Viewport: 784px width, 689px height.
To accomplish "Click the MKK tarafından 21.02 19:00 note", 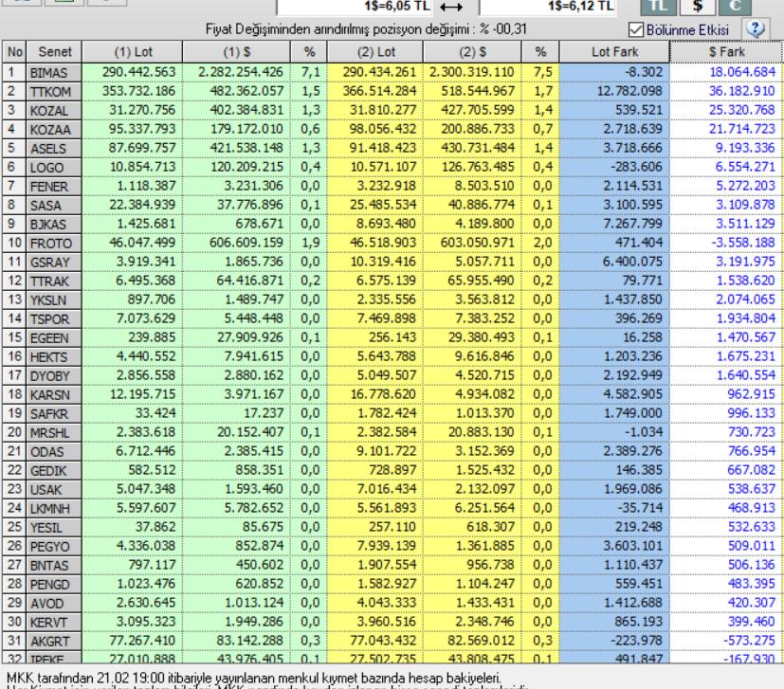I will (x=254, y=678).
